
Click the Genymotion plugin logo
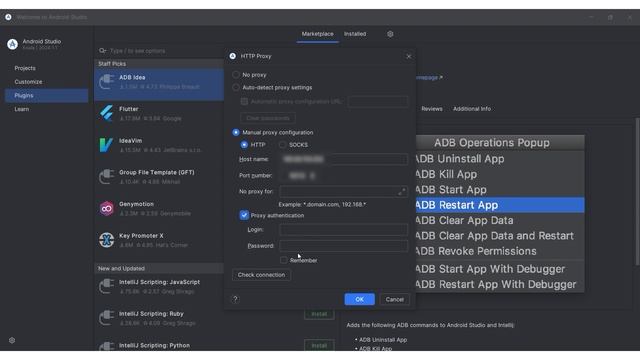(x=107, y=209)
